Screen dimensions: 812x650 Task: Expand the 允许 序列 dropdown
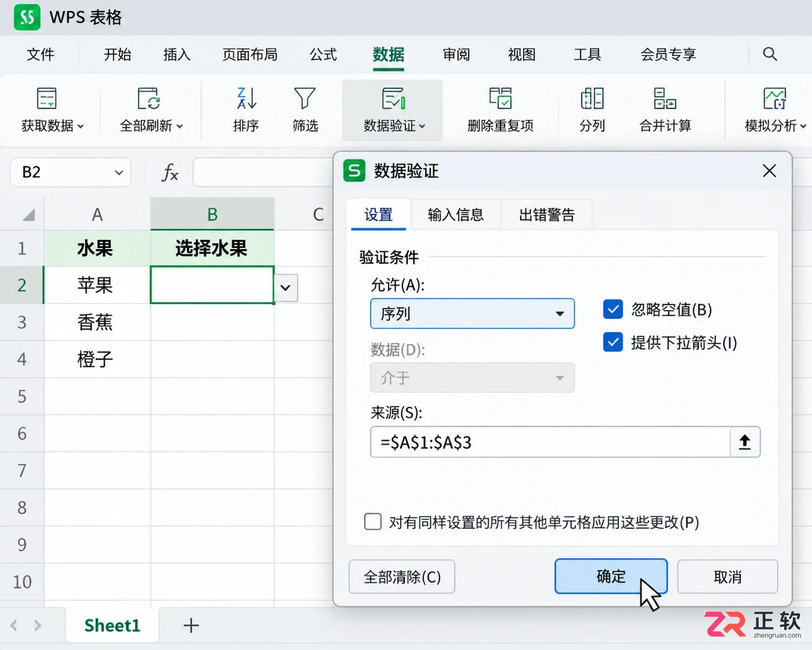[473, 313]
